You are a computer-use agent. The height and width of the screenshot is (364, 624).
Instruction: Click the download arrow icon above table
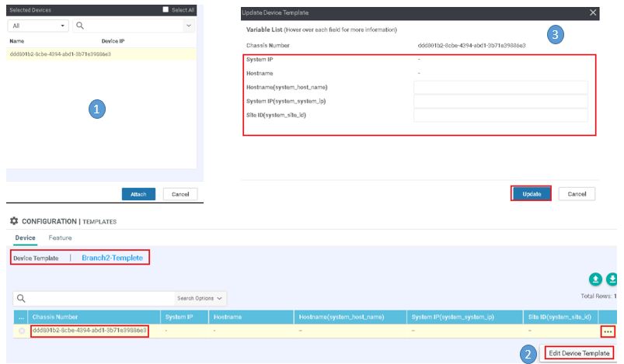click(x=612, y=279)
